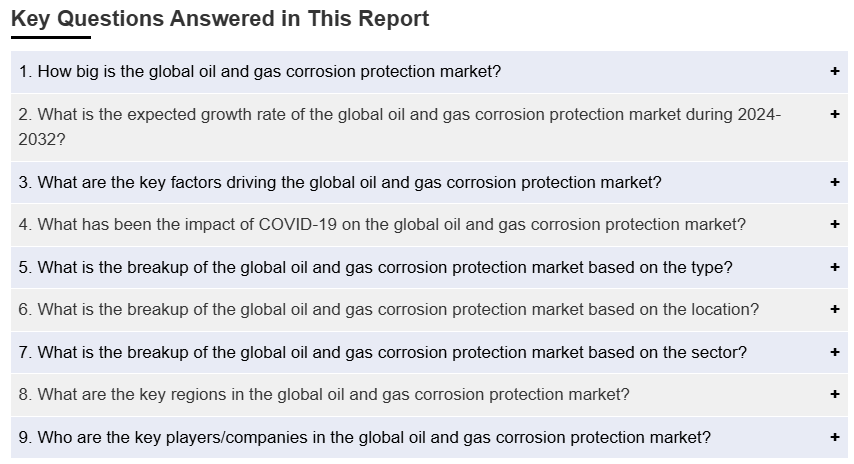Click the "What are the key regions" question
Screen dimensions: 854x464
tap(324, 395)
